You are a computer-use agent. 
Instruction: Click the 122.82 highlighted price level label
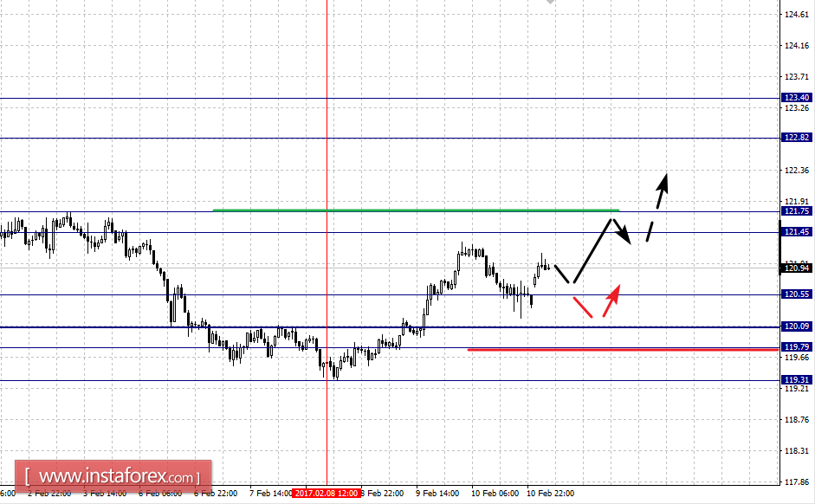(x=796, y=138)
